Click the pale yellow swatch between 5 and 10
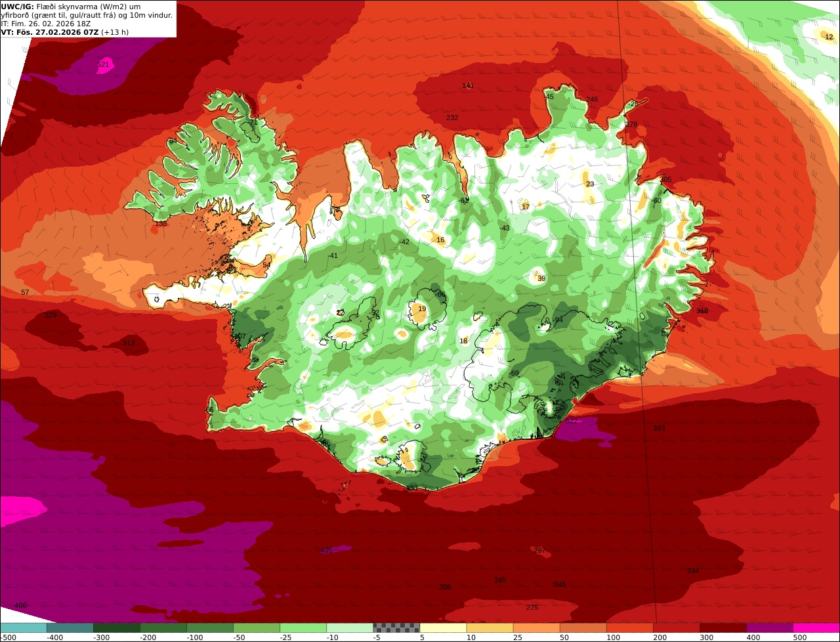Image resolution: width=840 pixels, height=642 pixels. click(443, 628)
